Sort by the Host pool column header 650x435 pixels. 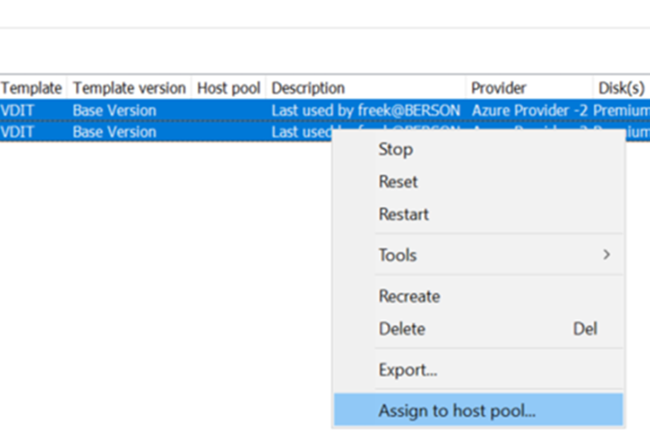(x=229, y=88)
